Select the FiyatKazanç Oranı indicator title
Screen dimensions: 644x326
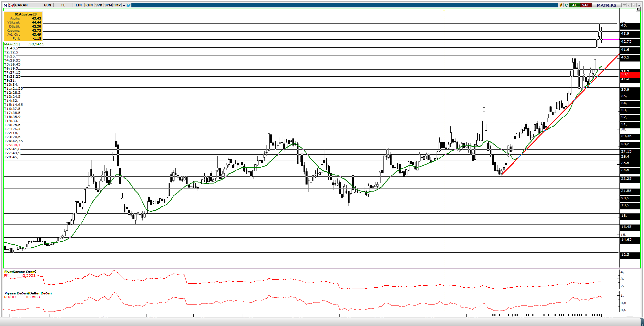[x=20, y=272]
